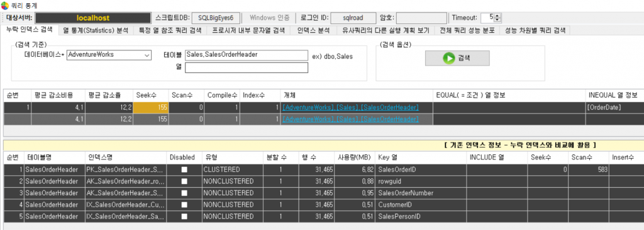Click the sqlroad login ID field
Image resolution: width=644 pixels, height=230 pixels.
pos(353,18)
